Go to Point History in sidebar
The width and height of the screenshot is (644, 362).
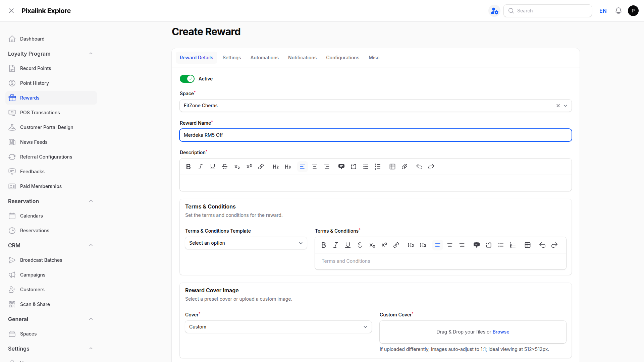(51, 83)
